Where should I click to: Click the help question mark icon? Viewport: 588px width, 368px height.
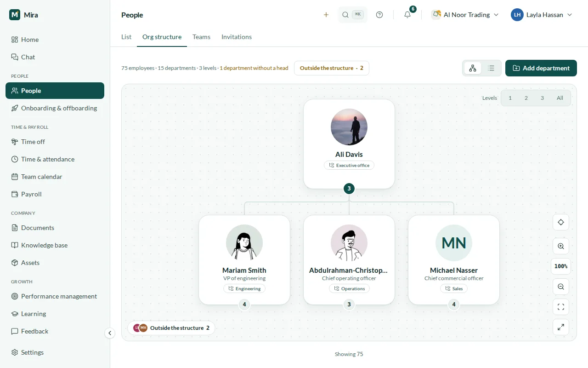pos(379,15)
